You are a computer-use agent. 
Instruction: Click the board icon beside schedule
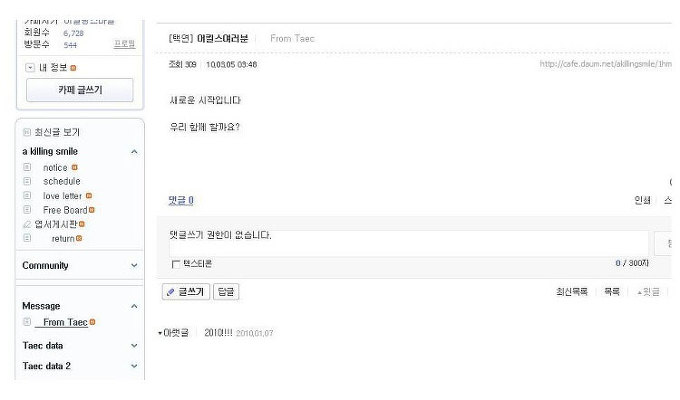[x=27, y=181]
